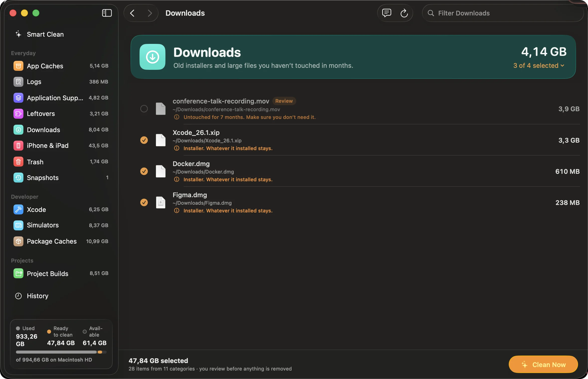This screenshot has height=379, width=588.
Task: Click the Package Caches box icon
Action: (18, 241)
